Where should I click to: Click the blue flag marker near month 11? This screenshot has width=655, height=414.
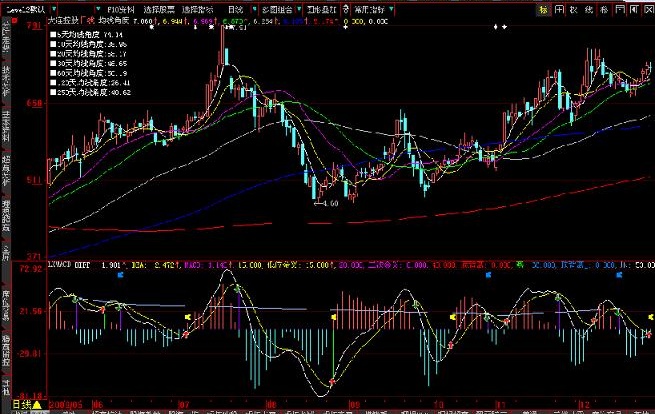point(488,275)
